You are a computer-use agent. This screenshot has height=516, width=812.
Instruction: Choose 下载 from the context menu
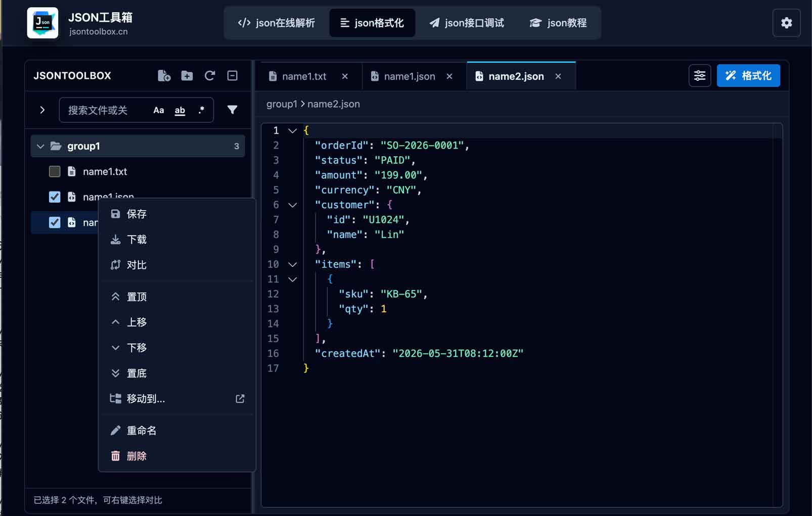(x=177, y=240)
